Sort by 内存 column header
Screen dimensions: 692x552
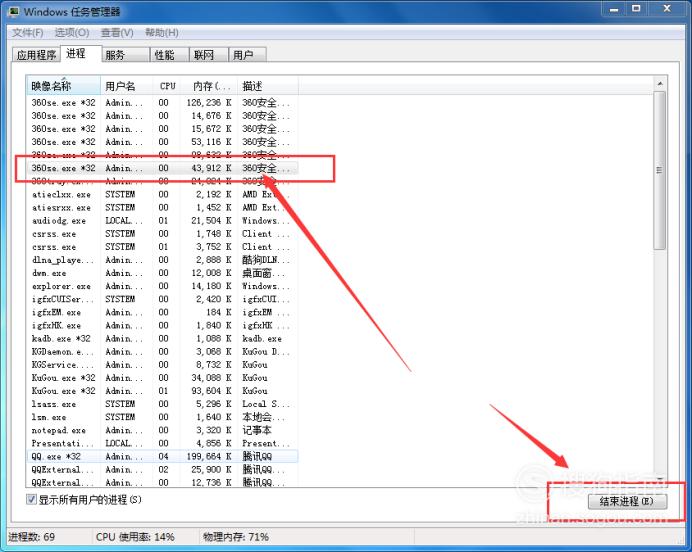coord(209,86)
